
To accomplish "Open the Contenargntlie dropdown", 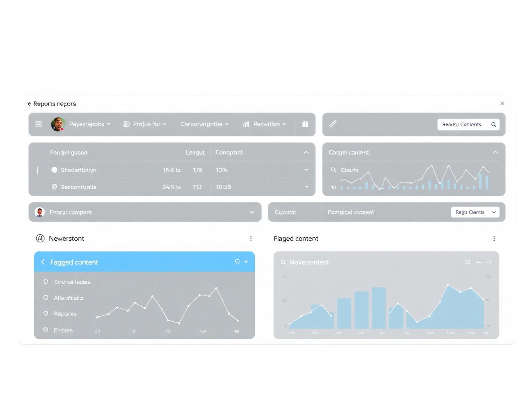I will click(x=204, y=124).
